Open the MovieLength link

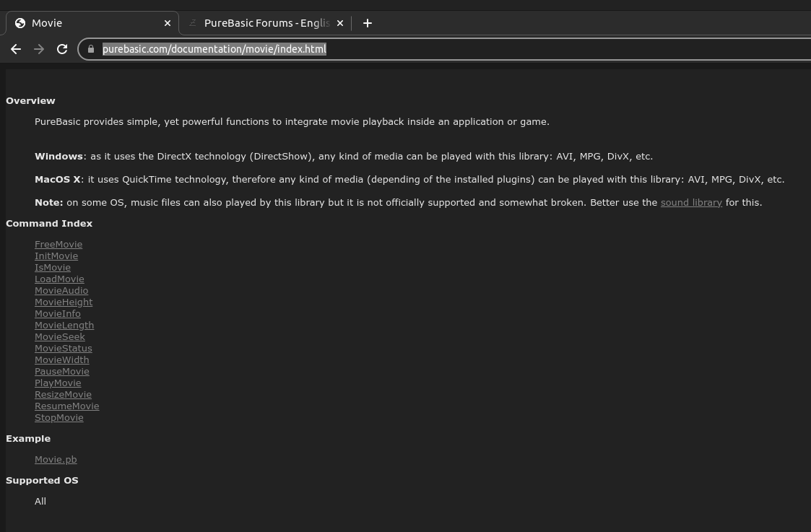click(x=64, y=326)
